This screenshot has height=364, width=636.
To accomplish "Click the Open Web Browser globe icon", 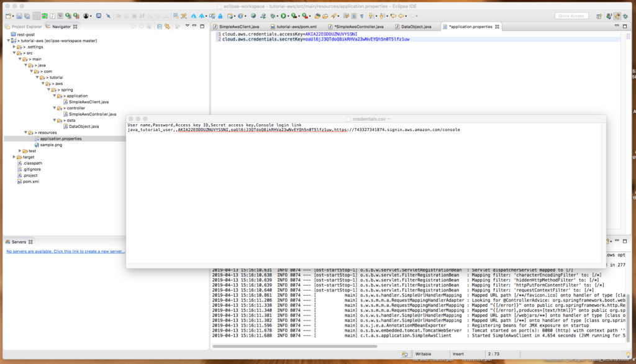I will (x=253, y=16).
